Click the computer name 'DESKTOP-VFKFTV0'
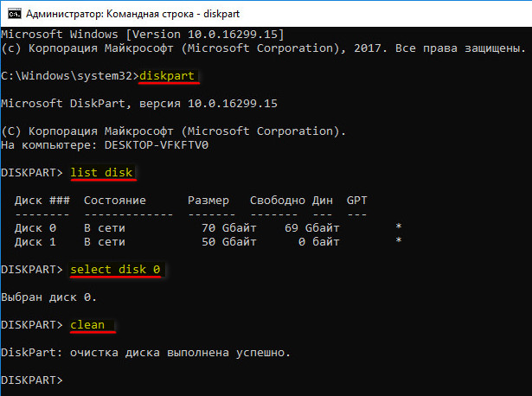This screenshot has height=396, width=532. 156,145
